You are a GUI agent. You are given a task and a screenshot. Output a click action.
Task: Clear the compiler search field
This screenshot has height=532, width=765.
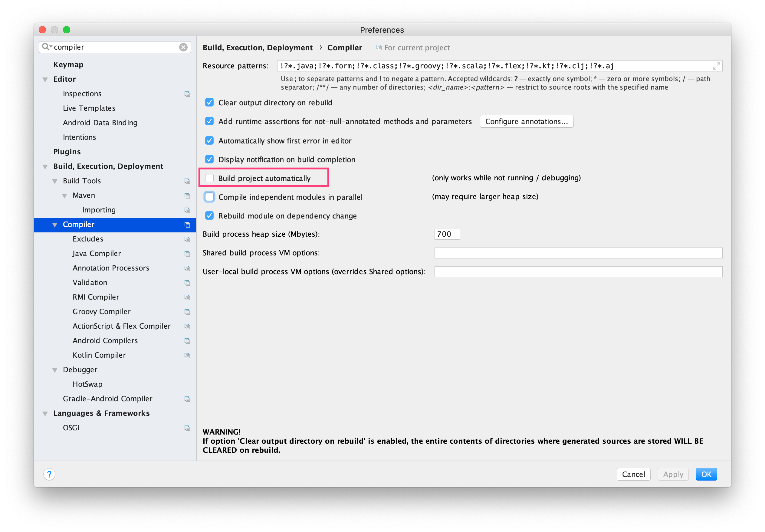click(183, 47)
